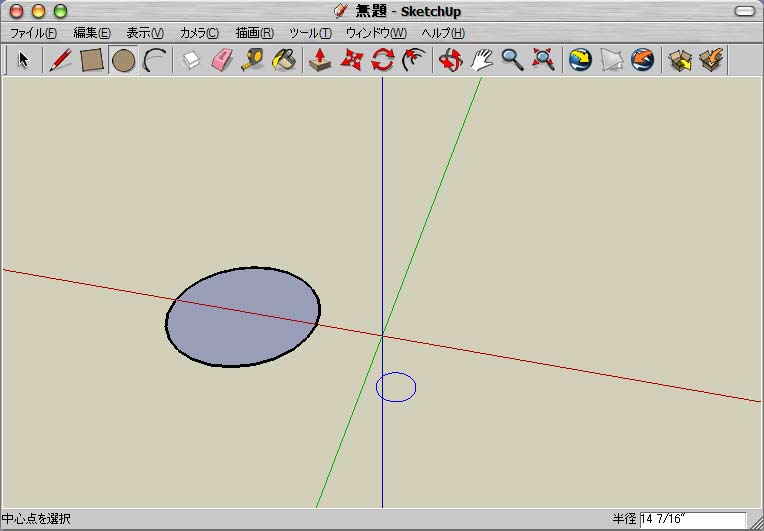This screenshot has width=764, height=531.
Task: Activate the Circle tool
Action: pos(123,60)
